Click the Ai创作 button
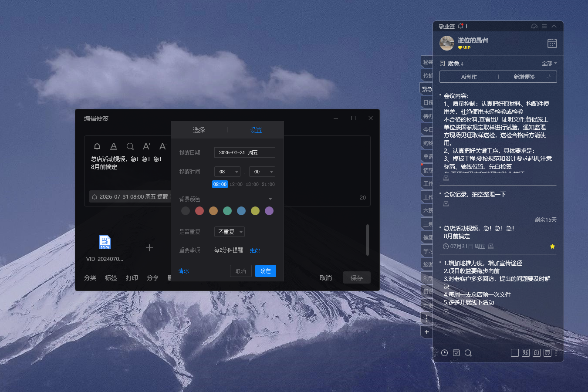The image size is (588, 392). (469, 77)
